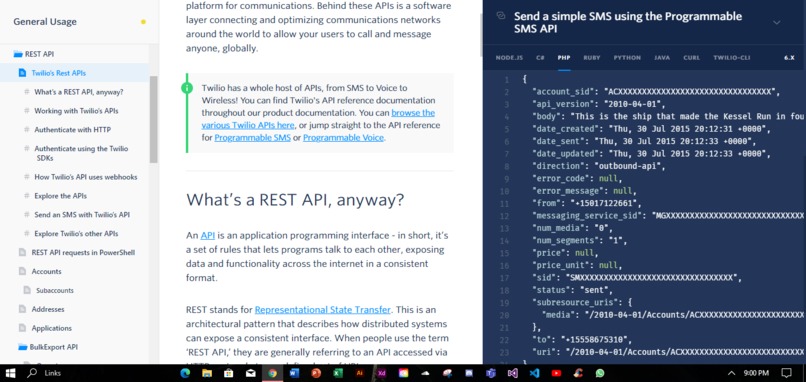Show hidden system tray icons chevron

coord(732,373)
